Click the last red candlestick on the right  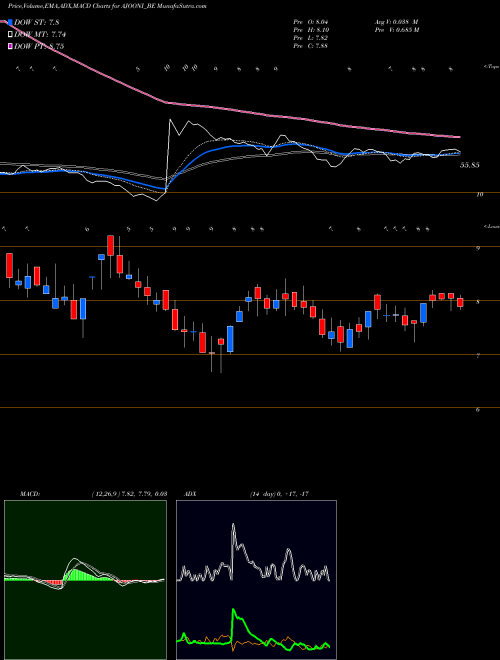point(460,302)
